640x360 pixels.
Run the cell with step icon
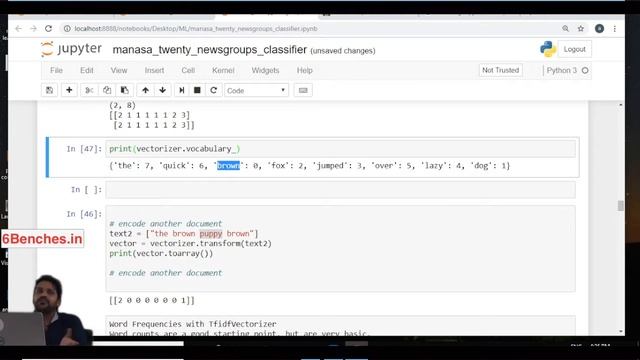coord(182,90)
